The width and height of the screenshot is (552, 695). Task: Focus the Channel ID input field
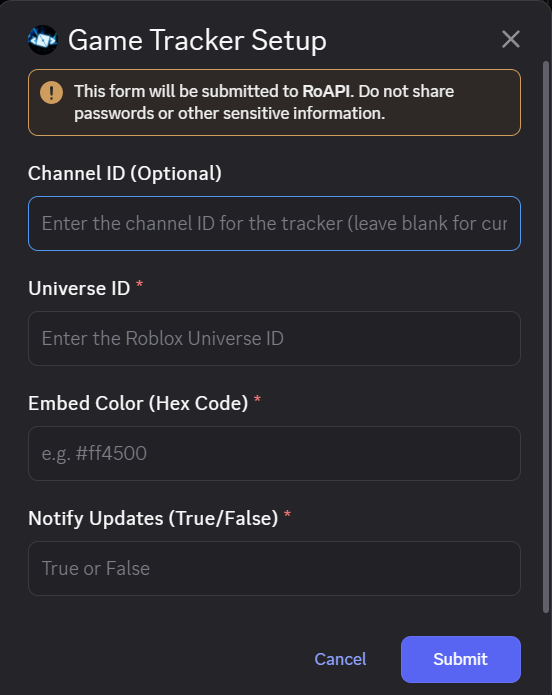point(274,223)
